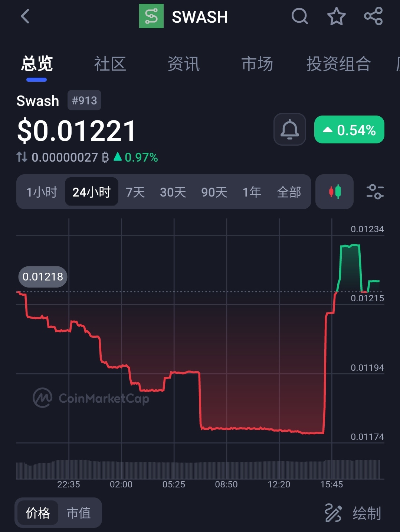Screen dimensions: 400x532
Task: Tap the 12:20 time axis label
Action: (279, 484)
